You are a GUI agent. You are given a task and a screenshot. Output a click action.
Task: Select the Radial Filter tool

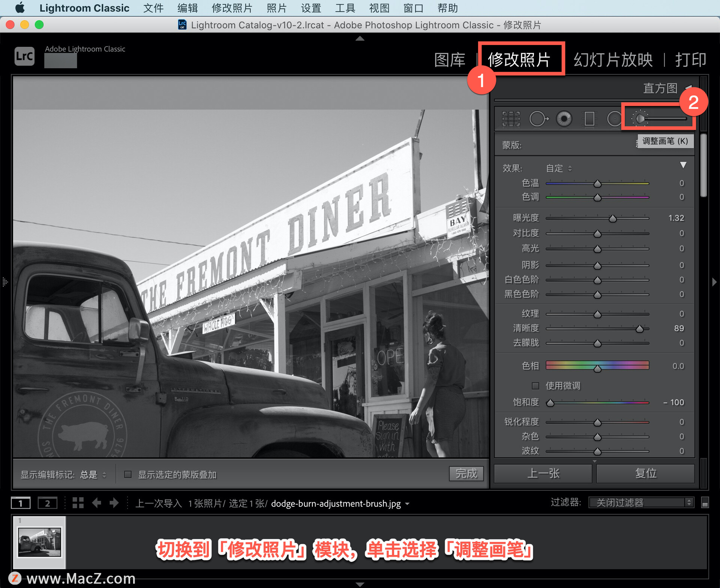[x=613, y=119]
